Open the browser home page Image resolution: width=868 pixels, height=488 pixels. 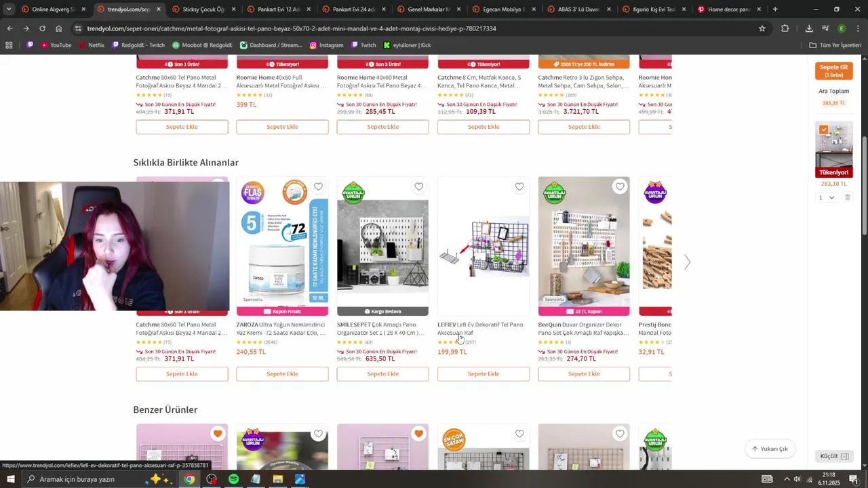click(x=58, y=28)
